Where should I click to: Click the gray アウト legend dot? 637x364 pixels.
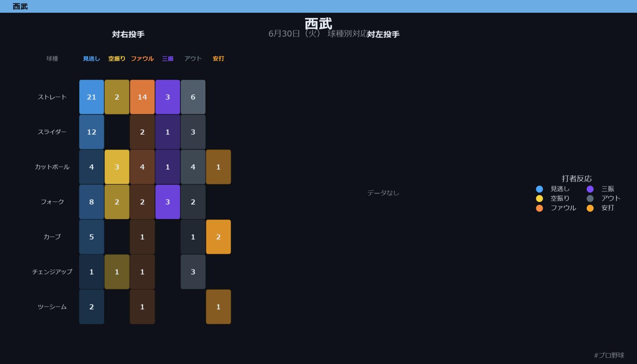tap(590, 198)
